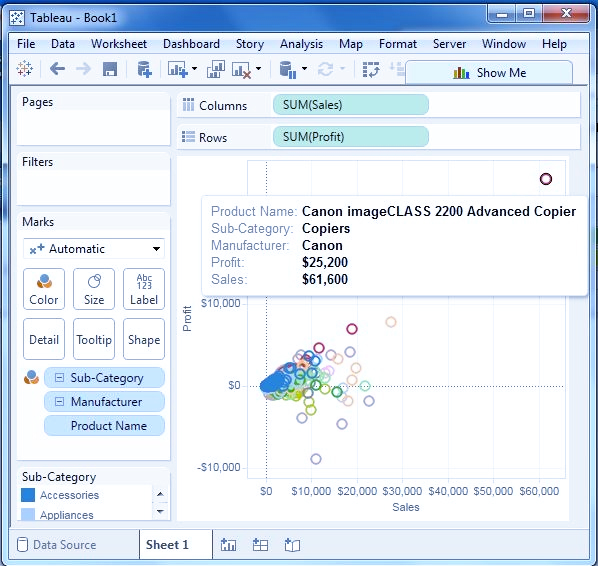The height and width of the screenshot is (566, 600).
Task: Click the Label marks card button
Action: [144, 289]
